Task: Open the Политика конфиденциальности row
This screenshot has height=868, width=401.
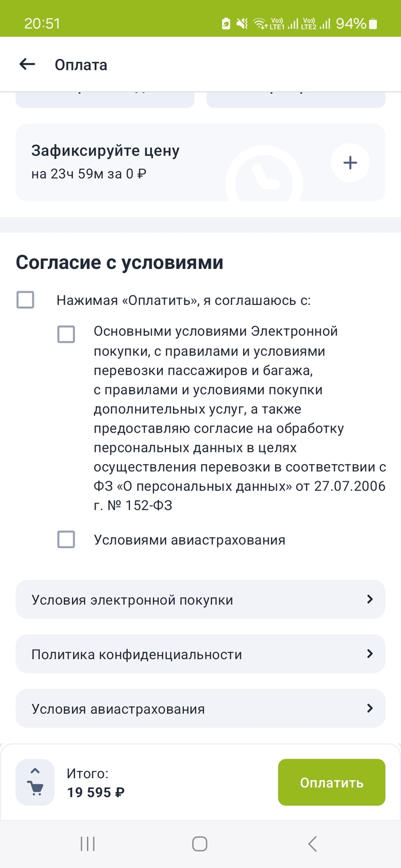Action: point(172,654)
